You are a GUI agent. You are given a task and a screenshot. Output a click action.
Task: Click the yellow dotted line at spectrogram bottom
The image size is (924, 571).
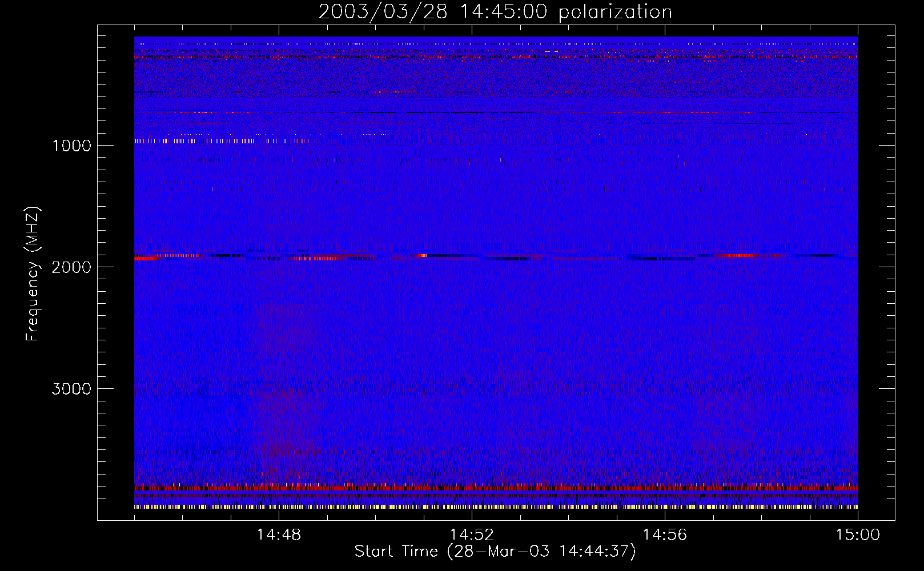[x=496, y=506]
